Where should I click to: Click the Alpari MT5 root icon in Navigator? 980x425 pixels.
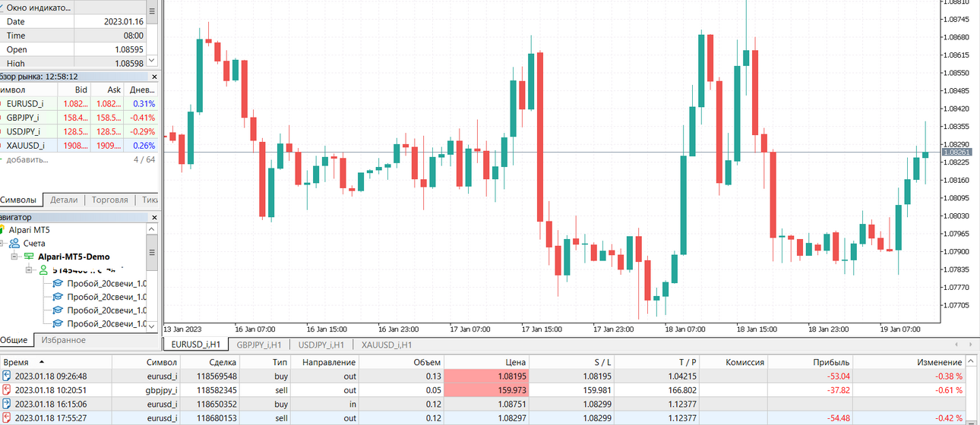click(2, 230)
